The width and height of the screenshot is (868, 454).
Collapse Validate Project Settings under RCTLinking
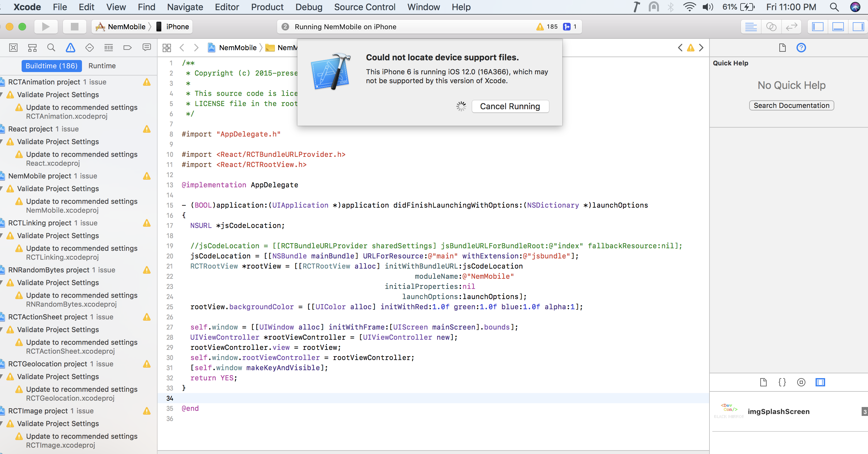point(2,236)
